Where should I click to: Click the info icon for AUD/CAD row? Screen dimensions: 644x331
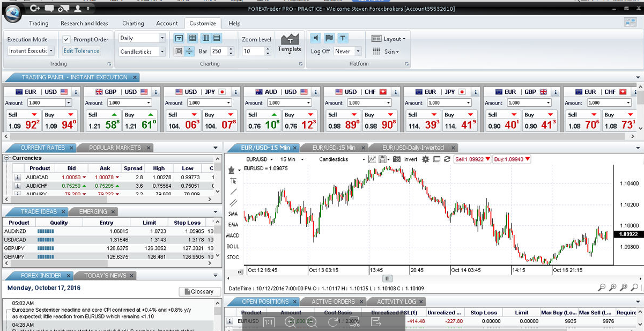(17, 178)
